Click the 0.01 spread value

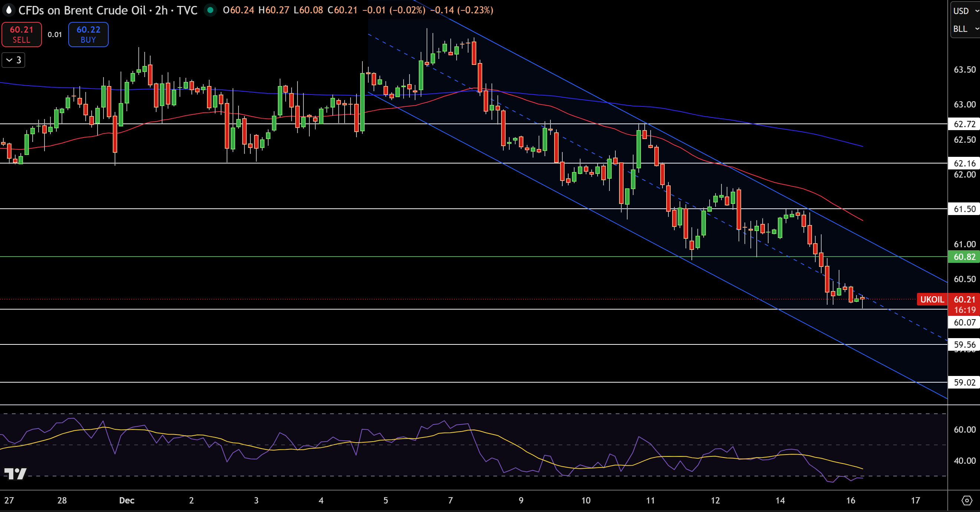55,34
